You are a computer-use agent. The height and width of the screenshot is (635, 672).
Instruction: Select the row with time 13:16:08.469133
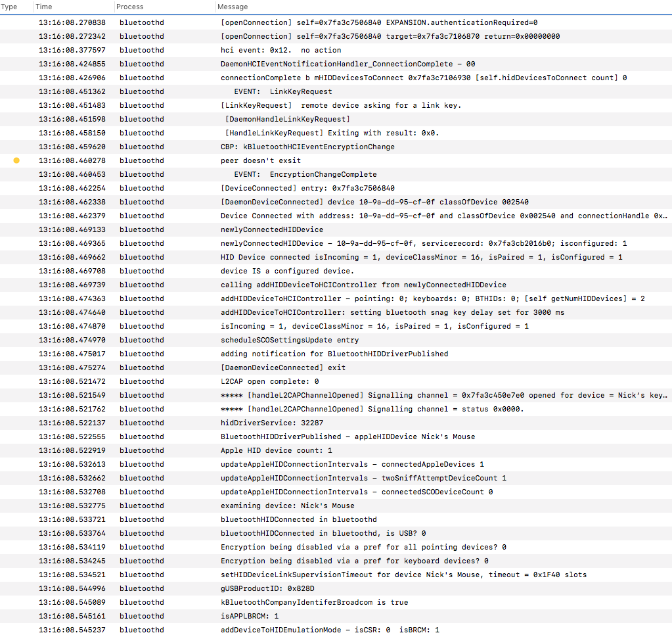(x=336, y=229)
